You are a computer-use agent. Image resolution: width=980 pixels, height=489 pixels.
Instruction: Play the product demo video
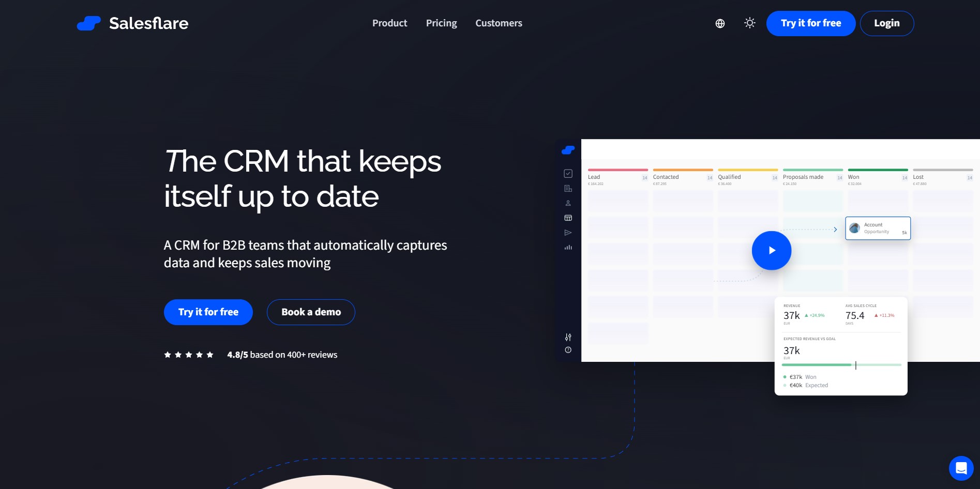pos(772,250)
